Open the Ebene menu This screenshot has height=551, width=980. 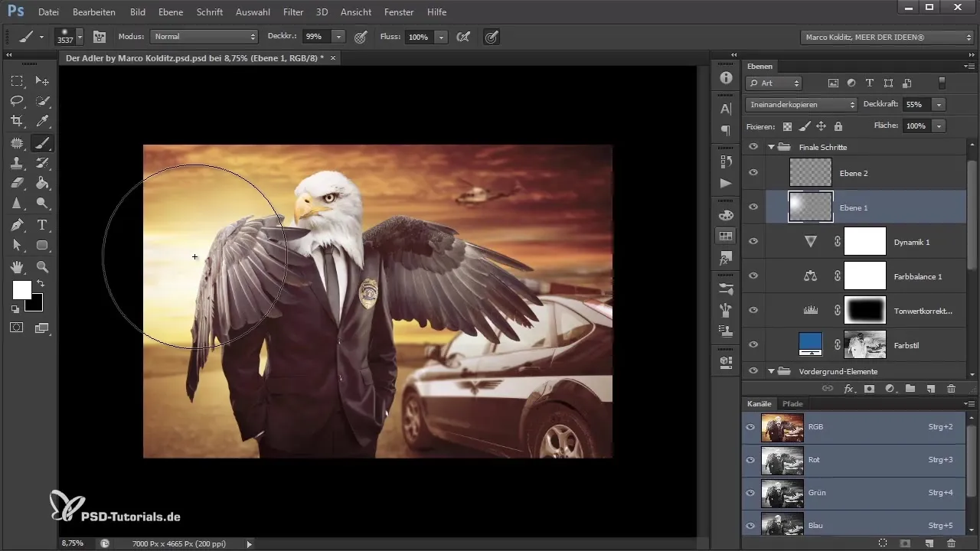pyautogui.click(x=171, y=12)
